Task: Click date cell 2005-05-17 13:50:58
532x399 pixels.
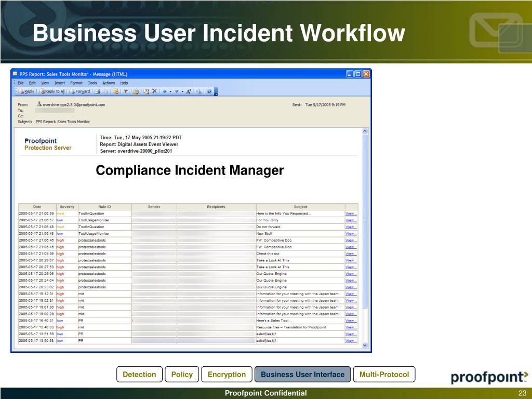Action: [x=36, y=341]
